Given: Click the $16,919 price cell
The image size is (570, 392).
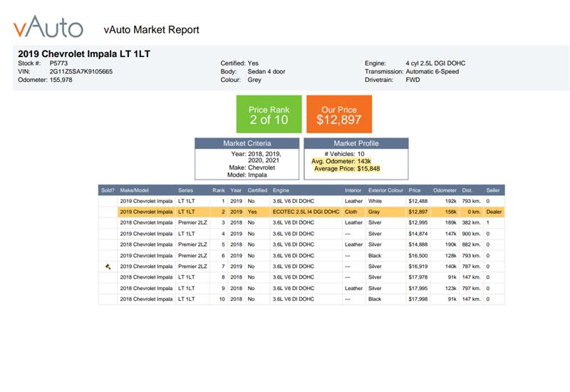Looking at the screenshot, I should [x=418, y=267].
